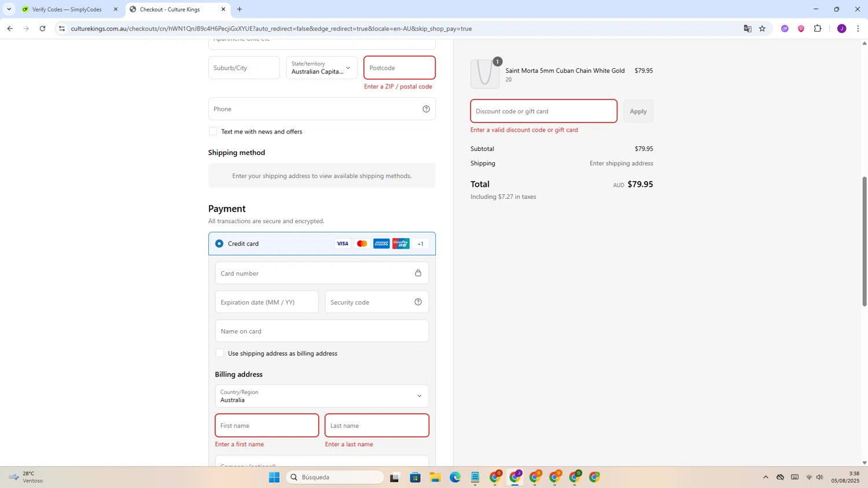Switch to the Verify Codes SimplyCodes tab

(x=67, y=9)
